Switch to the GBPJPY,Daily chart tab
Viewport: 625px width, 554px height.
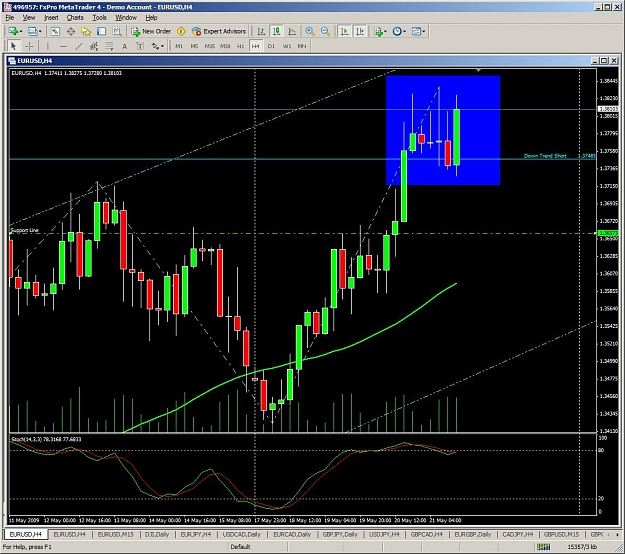coord(340,534)
